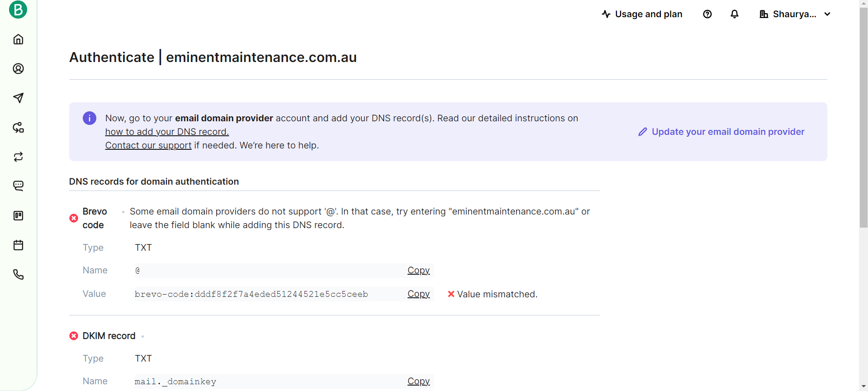The height and width of the screenshot is (391, 868).
Task: Open Conversations chat bubble icon
Action: point(18,186)
